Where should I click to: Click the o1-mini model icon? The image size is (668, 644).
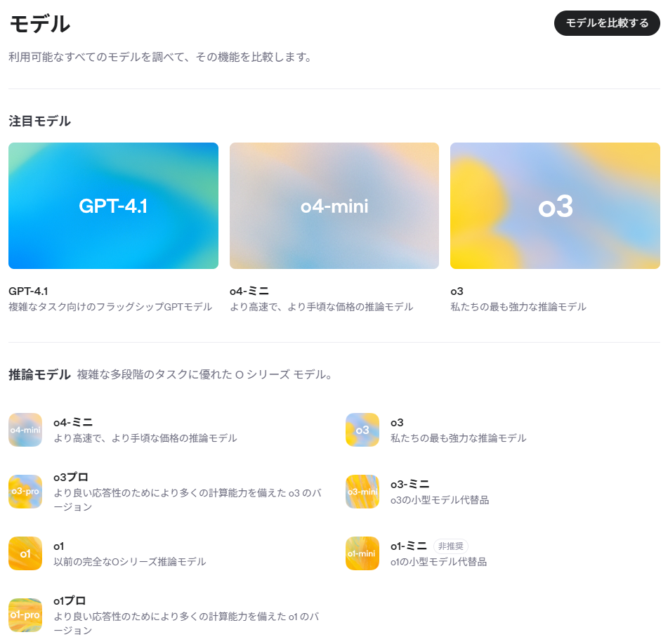pyautogui.click(x=362, y=553)
